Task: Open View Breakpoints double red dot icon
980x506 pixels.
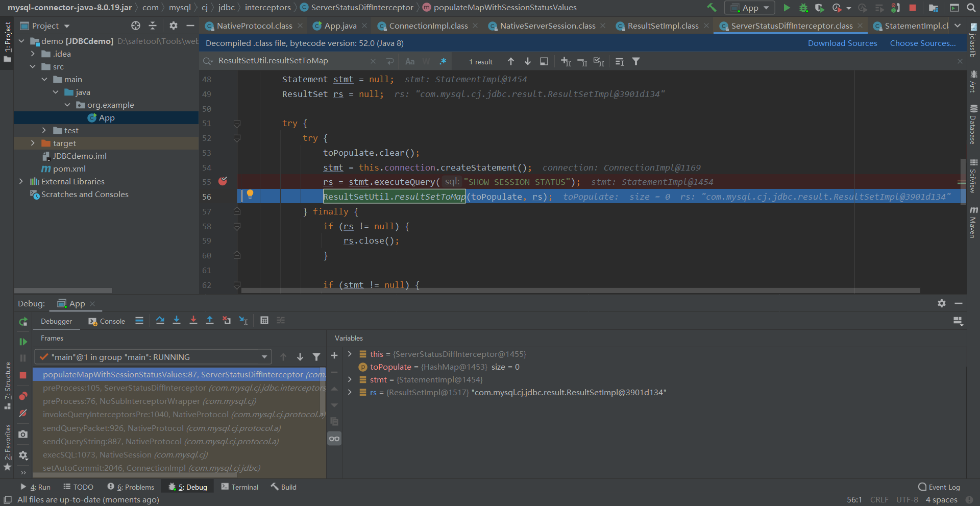Action: [23, 396]
